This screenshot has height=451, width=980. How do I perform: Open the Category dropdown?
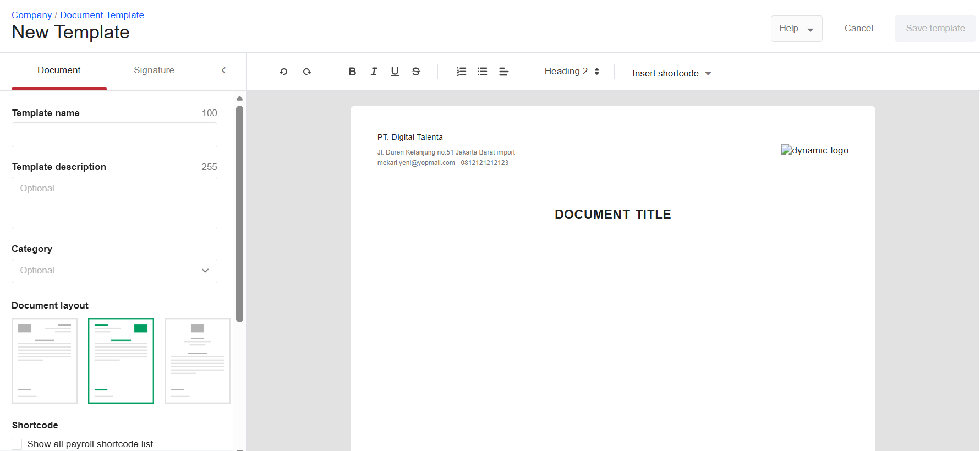[114, 271]
